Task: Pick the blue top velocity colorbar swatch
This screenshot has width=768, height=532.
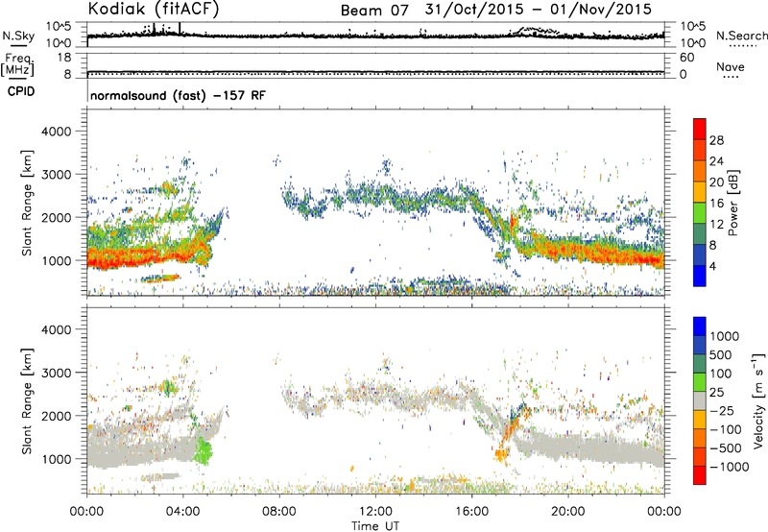Action: click(x=700, y=326)
